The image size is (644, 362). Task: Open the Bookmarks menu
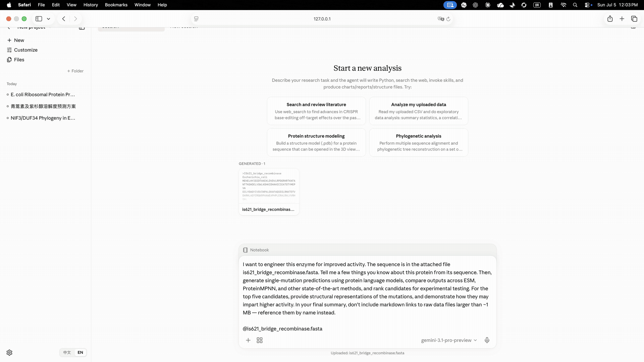click(116, 5)
